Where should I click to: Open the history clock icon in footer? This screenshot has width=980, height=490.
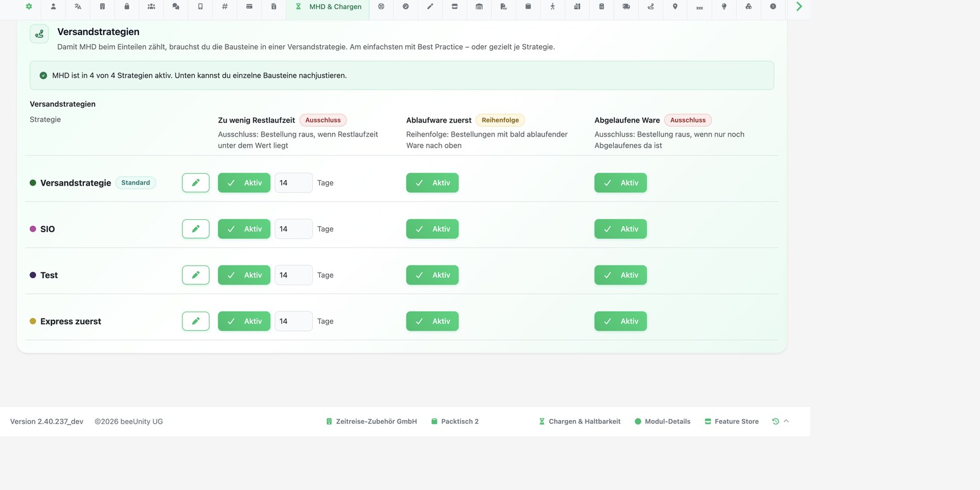(x=775, y=421)
